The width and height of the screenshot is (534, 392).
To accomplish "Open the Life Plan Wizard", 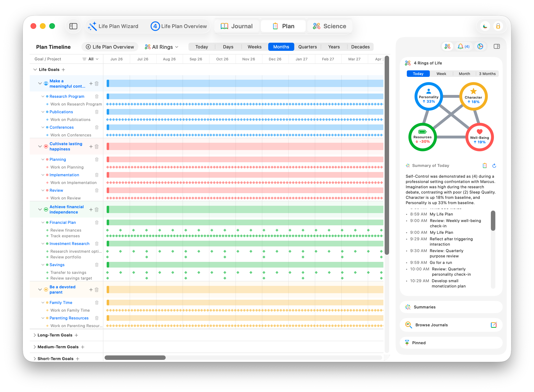I will [113, 26].
